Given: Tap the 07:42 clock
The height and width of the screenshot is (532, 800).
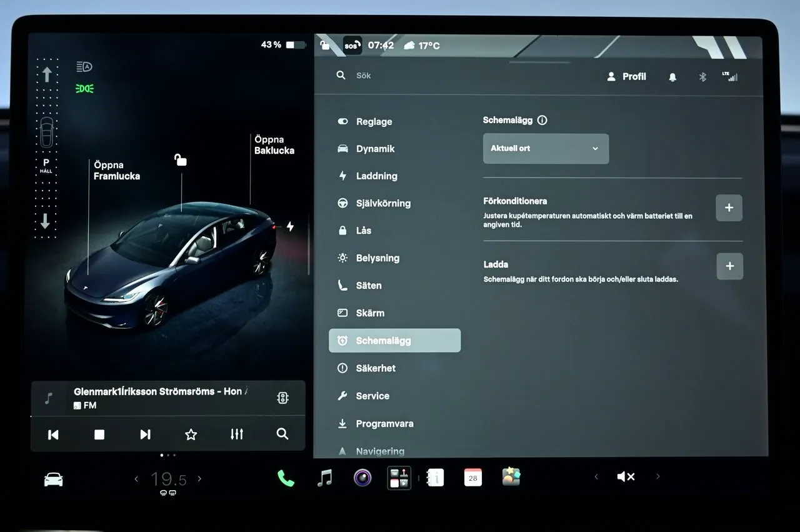Looking at the screenshot, I should coord(381,46).
